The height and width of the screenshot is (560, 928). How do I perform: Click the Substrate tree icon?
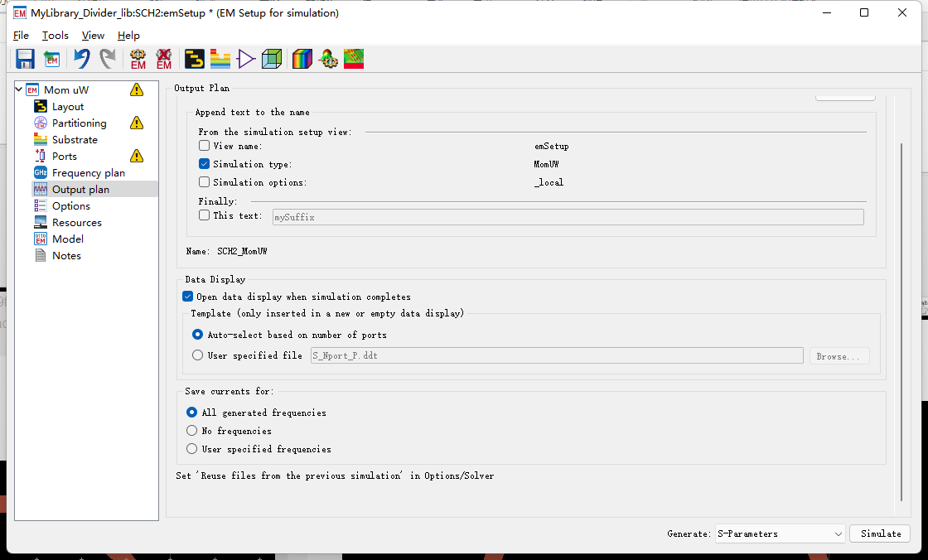coord(41,140)
